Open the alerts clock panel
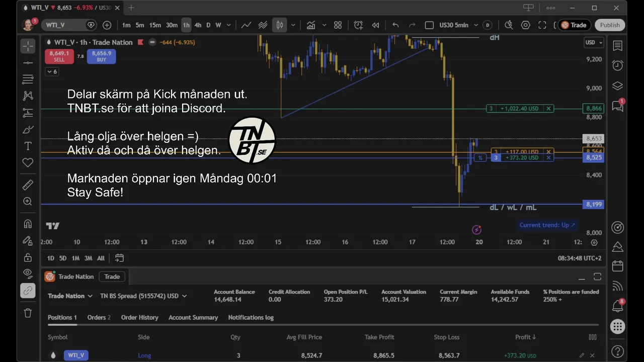Viewport: 644px width, 362px height. tap(617, 65)
